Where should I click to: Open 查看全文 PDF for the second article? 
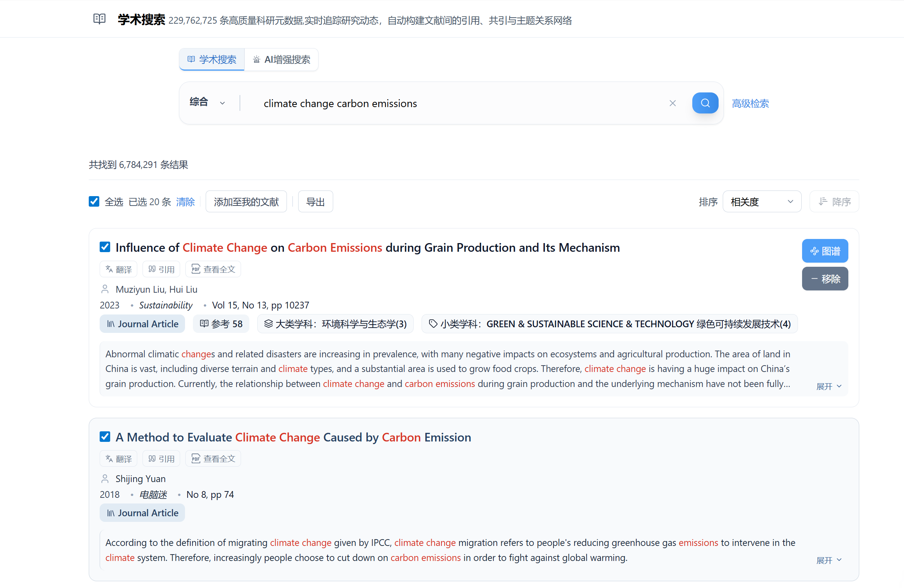[213, 458]
